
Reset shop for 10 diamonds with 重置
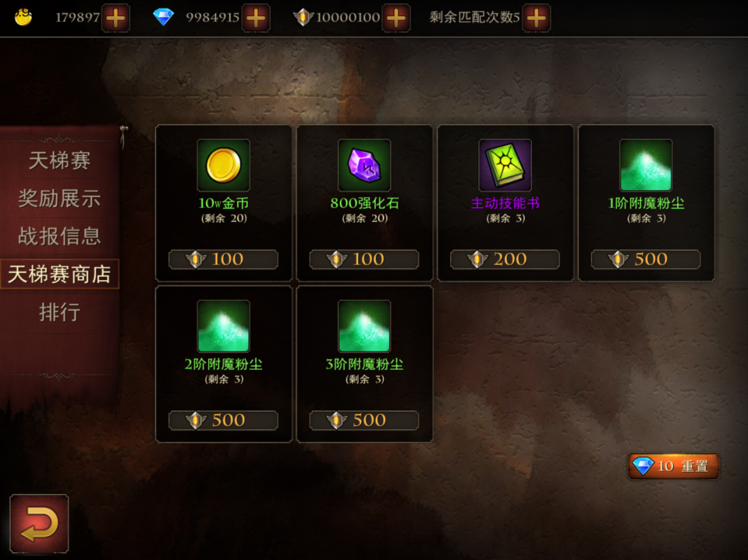coord(674,466)
